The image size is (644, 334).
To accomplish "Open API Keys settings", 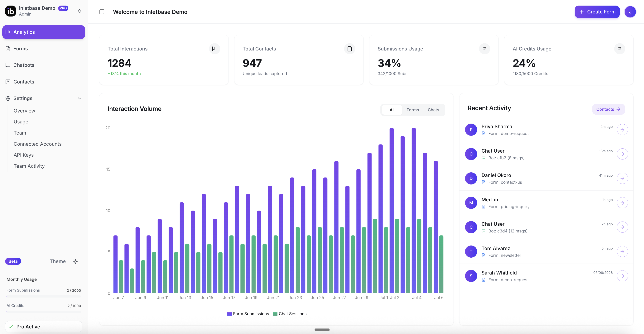I will click(x=23, y=155).
